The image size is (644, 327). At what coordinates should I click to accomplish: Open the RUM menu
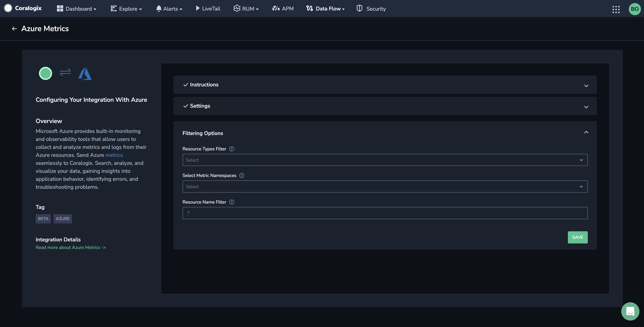246,9
